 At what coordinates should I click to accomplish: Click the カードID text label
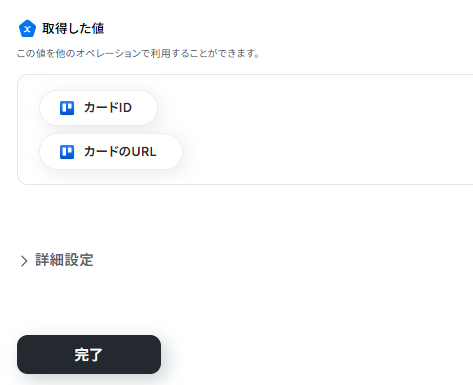108,108
